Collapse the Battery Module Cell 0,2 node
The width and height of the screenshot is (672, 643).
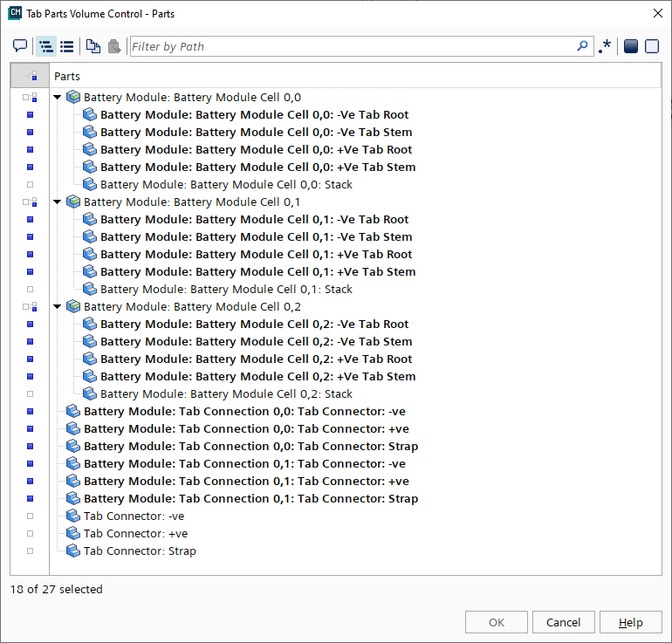coord(58,306)
